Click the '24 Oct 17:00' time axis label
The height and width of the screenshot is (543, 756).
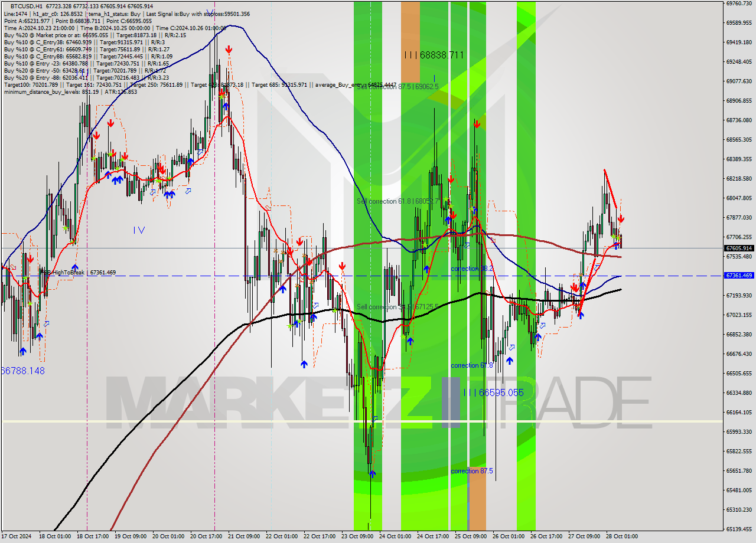[433, 537]
